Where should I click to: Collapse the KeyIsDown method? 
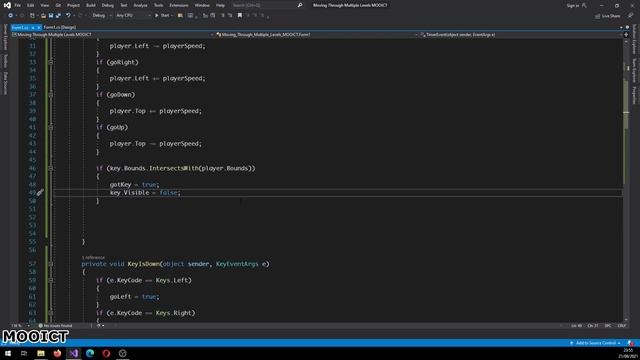51,264
